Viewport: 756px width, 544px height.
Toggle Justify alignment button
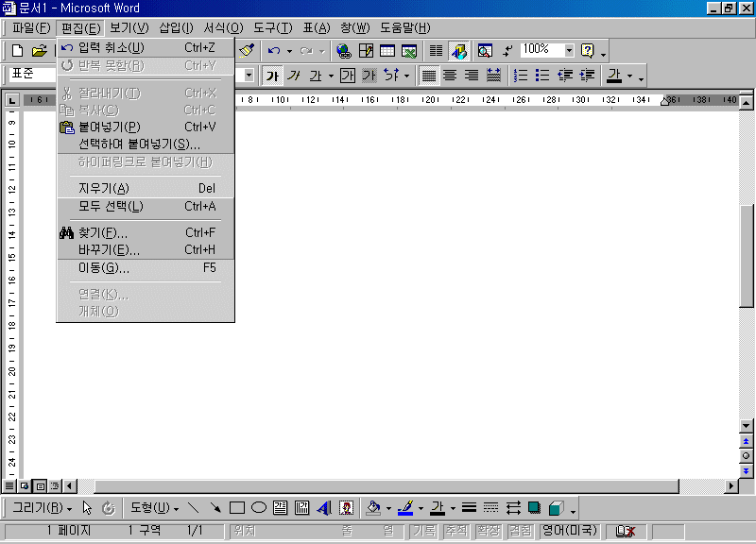pos(429,76)
